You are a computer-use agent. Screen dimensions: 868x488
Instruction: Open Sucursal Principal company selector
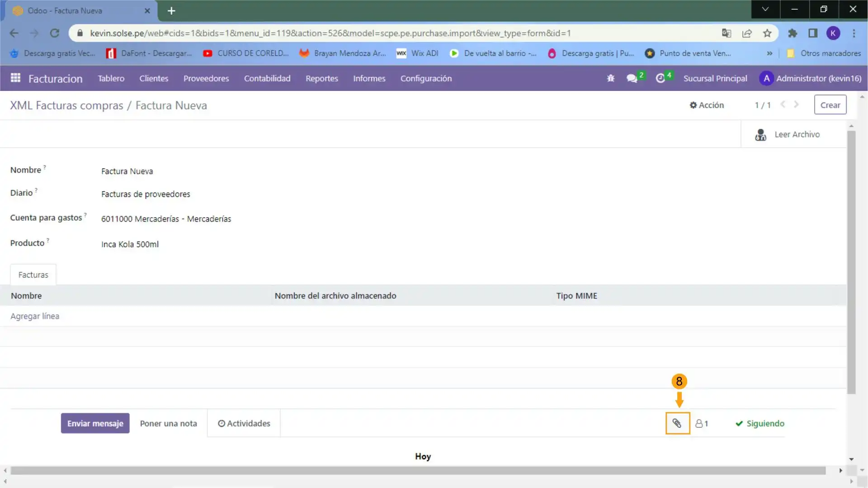[x=715, y=78]
